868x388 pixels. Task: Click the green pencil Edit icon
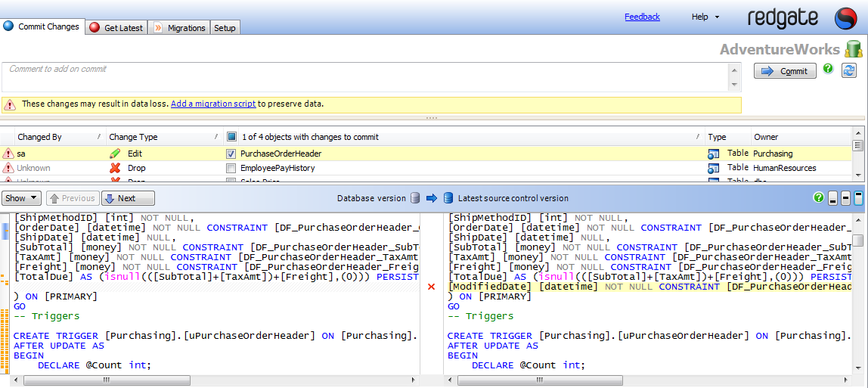point(115,154)
